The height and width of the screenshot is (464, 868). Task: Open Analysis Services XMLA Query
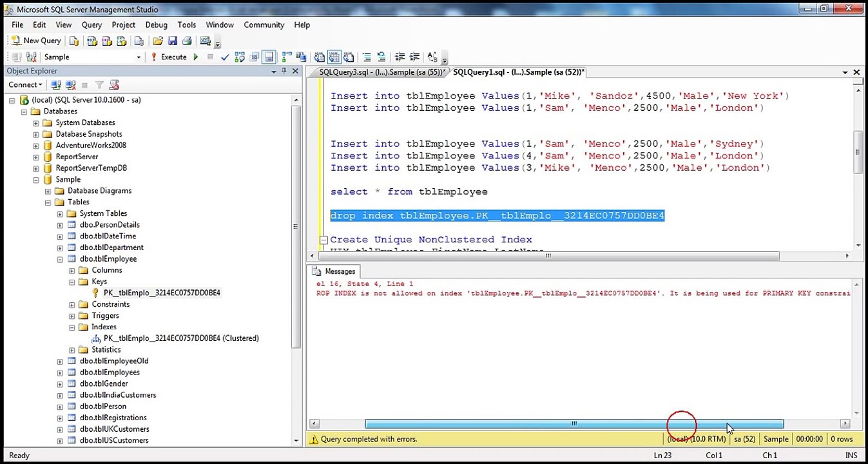(121, 41)
